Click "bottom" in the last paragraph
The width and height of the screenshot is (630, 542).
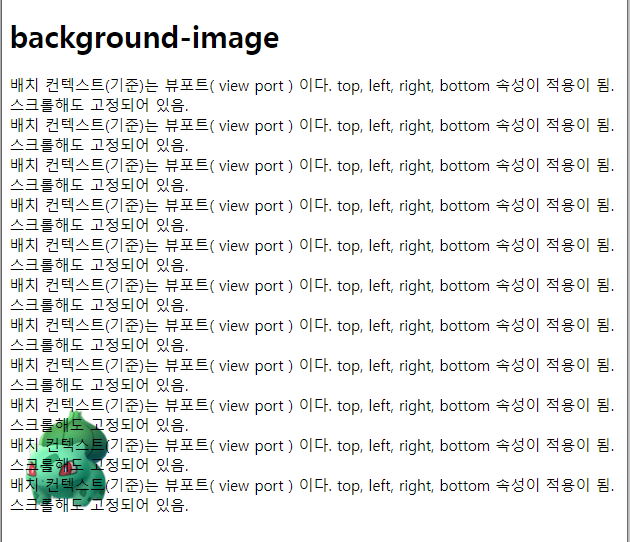coord(465,486)
